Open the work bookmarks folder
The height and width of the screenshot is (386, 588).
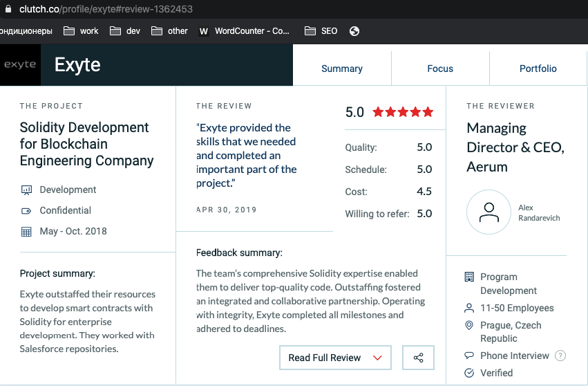81,31
